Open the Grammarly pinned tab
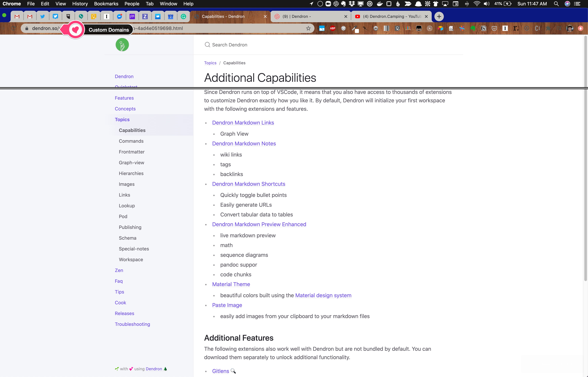Screen dimensions: 588x377 (183, 17)
